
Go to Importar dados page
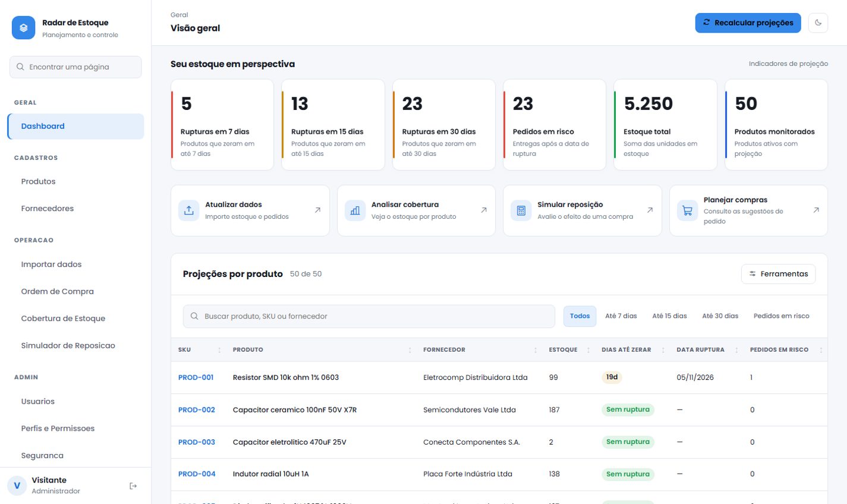[75, 264]
